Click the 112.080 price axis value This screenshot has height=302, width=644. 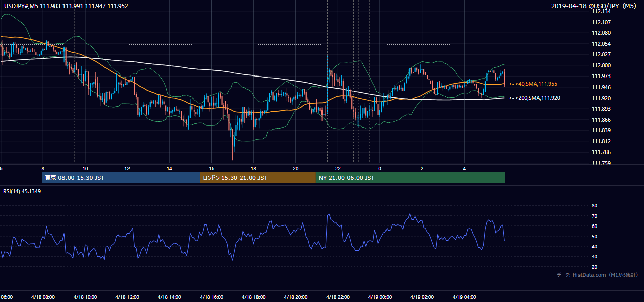[601, 33]
